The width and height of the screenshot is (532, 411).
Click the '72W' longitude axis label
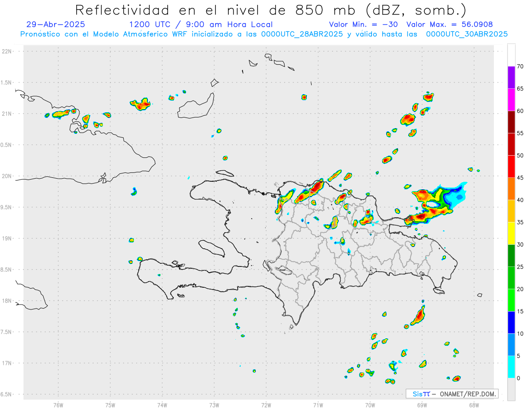(266, 405)
